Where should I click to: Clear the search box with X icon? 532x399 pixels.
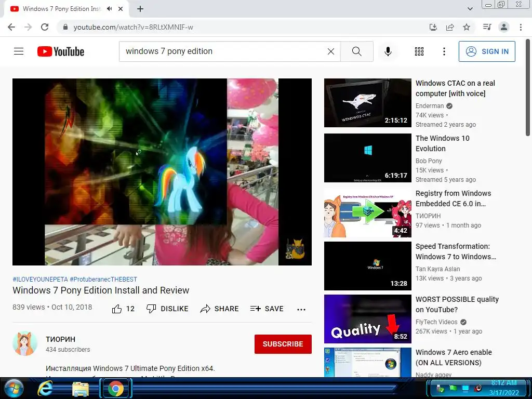[331, 51]
